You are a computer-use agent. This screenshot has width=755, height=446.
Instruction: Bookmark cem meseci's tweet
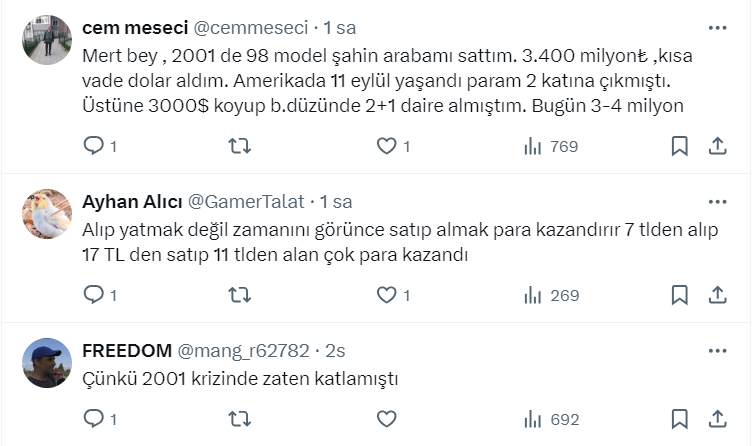point(680,146)
